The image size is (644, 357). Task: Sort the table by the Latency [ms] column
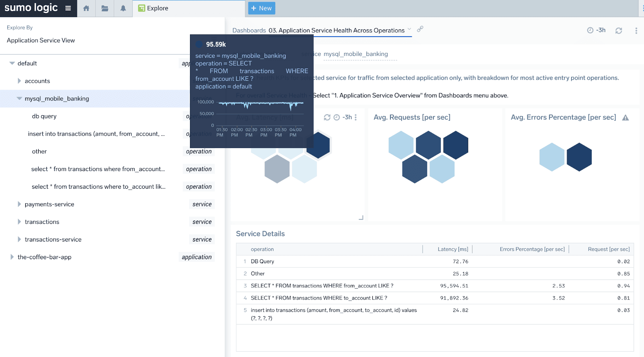[x=453, y=249]
